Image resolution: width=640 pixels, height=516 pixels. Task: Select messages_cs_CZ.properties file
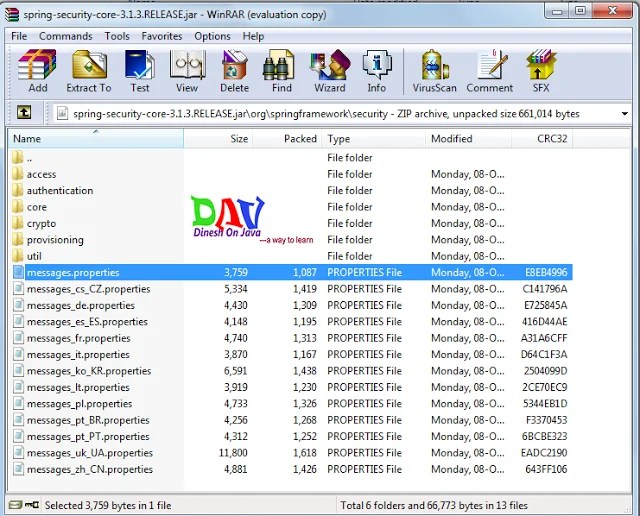(x=290, y=289)
